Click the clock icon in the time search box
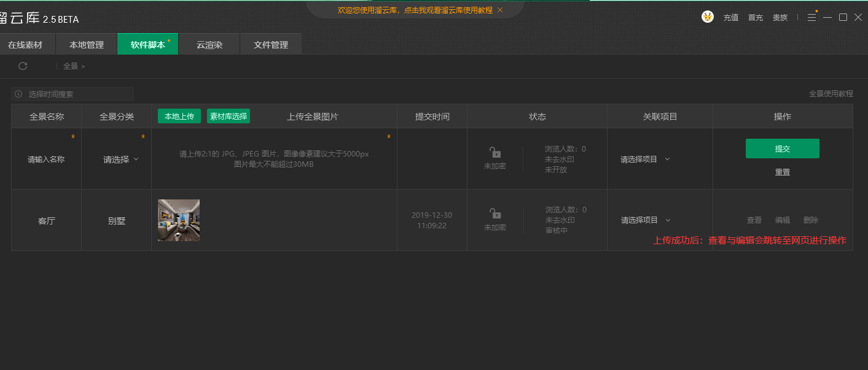Screen dimensions: 868x370 click(x=18, y=93)
